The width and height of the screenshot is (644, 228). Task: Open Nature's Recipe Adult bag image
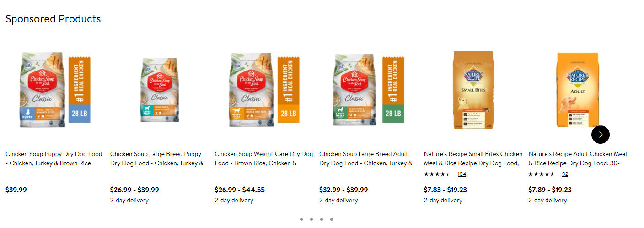click(x=577, y=90)
